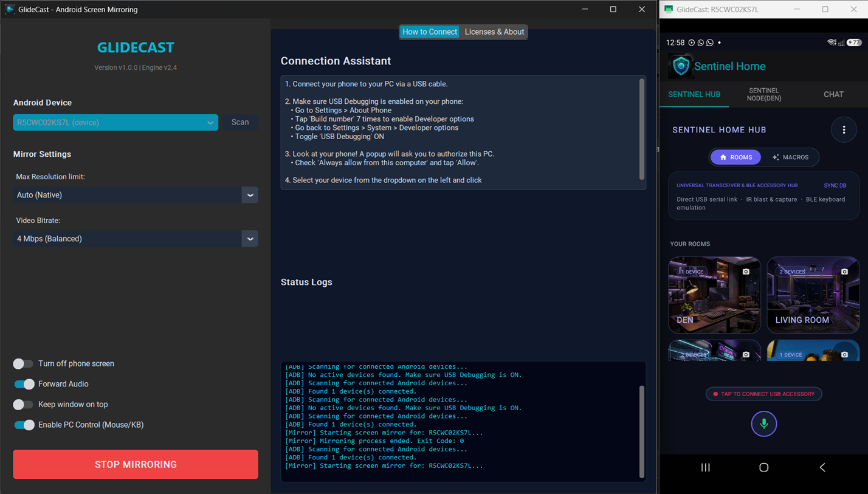This screenshot has height=494, width=868.
Task: Click the 'Toggle USB Debugging ON' instruction line
Action: (339, 137)
